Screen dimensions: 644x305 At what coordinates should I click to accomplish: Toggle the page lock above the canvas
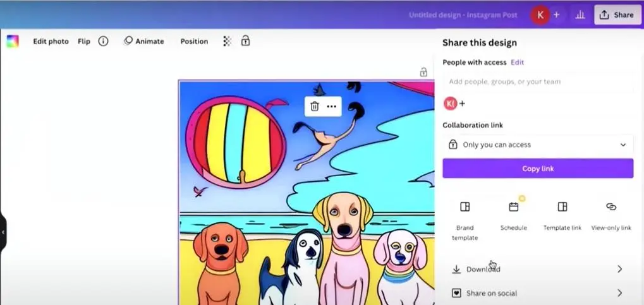(423, 73)
